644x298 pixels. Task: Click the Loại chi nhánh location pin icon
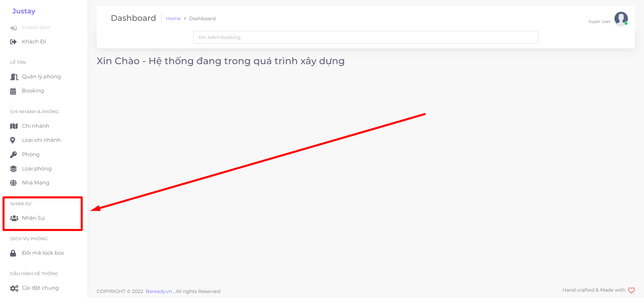[x=13, y=140]
